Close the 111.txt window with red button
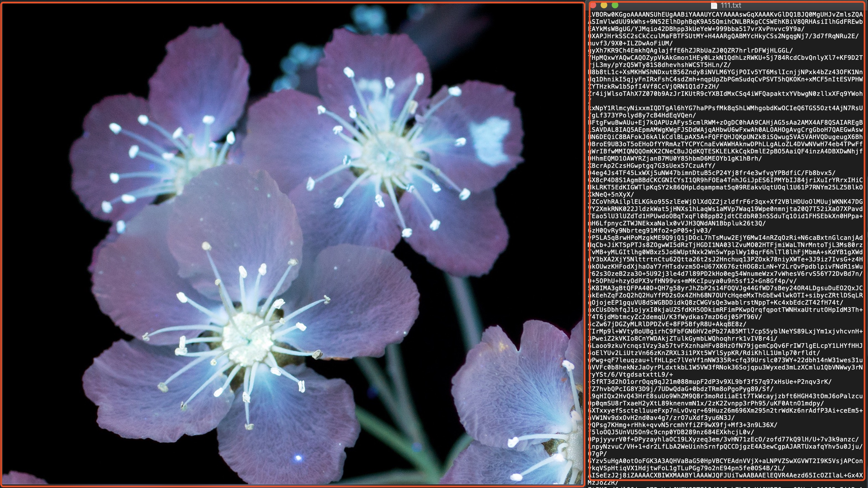The image size is (868, 488). coord(593,5)
